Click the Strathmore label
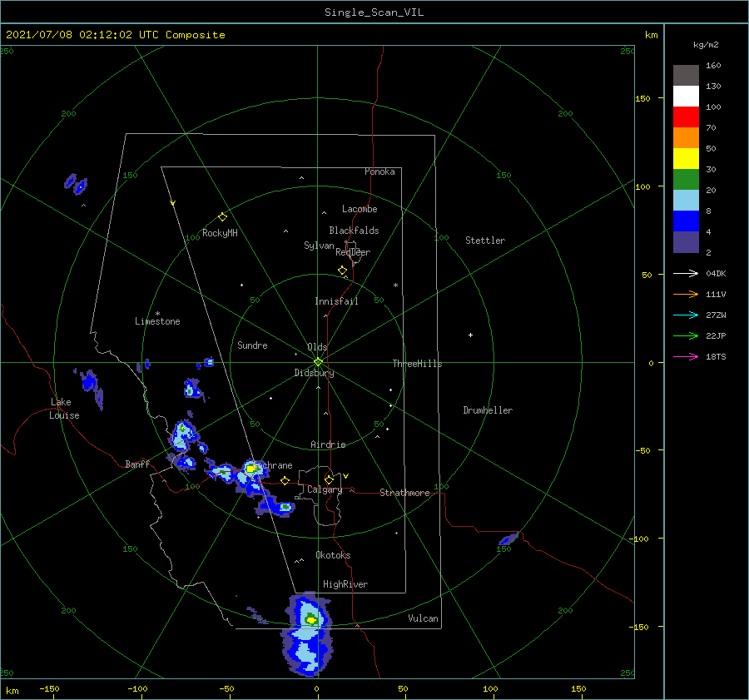This screenshot has width=749, height=700. coord(404,493)
